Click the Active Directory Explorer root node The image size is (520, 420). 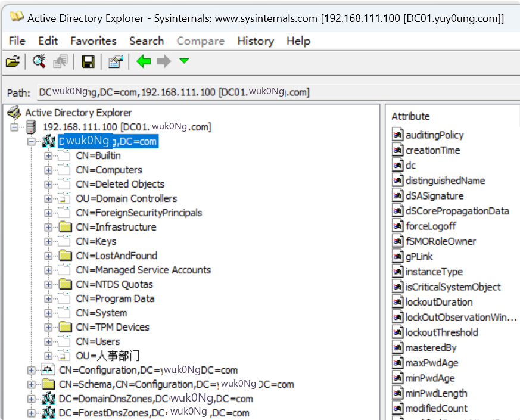coord(78,113)
